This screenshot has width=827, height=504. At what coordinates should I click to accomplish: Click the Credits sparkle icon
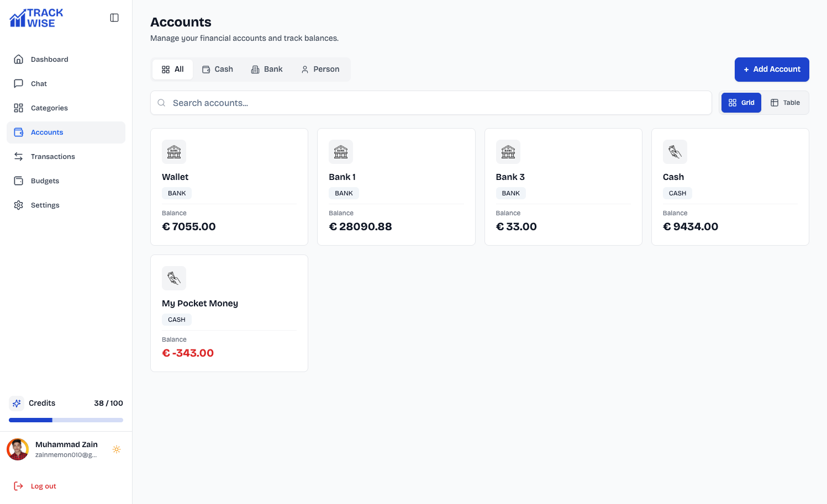pyautogui.click(x=17, y=403)
